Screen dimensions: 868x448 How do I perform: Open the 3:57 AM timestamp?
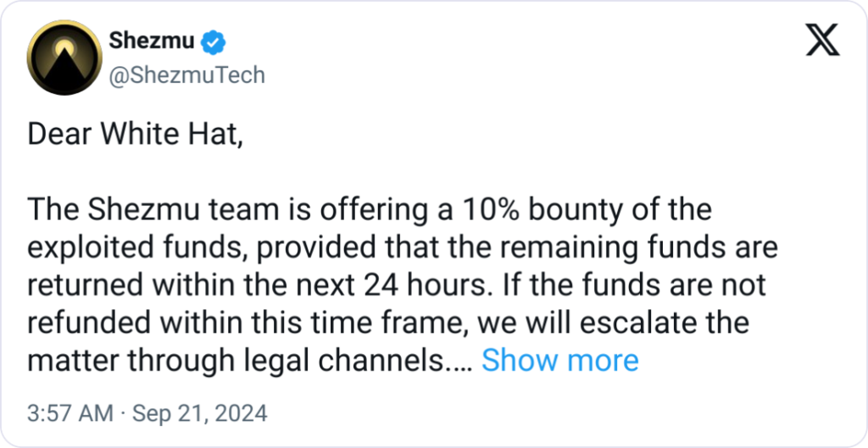coord(70,414)
